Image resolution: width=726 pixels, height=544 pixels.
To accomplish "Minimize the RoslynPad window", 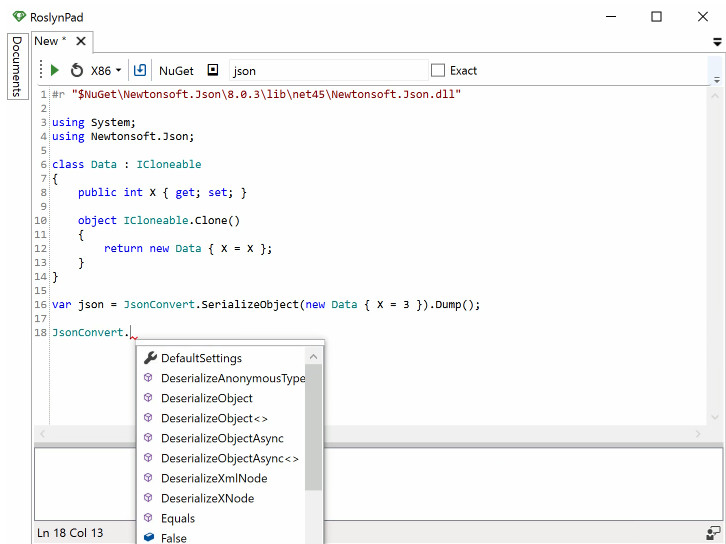I will coord(611,17).
